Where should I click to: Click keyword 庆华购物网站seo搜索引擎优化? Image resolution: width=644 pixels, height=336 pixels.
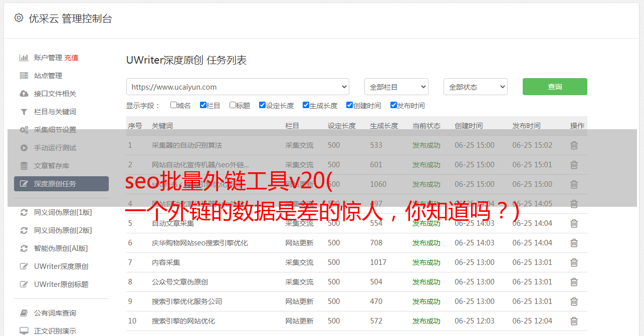199,243
